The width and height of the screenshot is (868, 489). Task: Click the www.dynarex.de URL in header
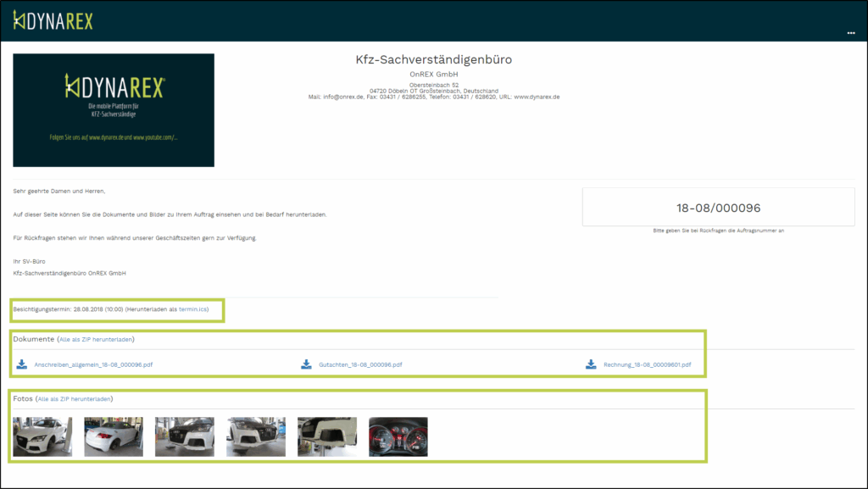537,97
